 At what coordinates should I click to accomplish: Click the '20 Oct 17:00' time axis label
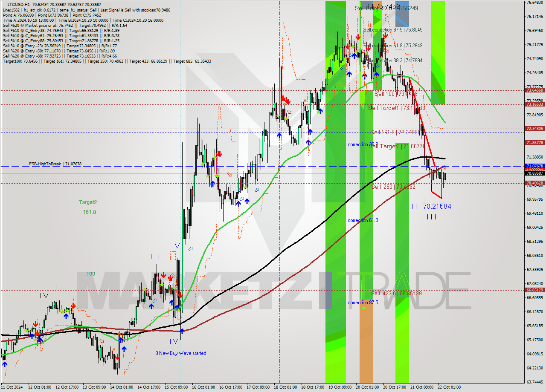click(395, 387)
